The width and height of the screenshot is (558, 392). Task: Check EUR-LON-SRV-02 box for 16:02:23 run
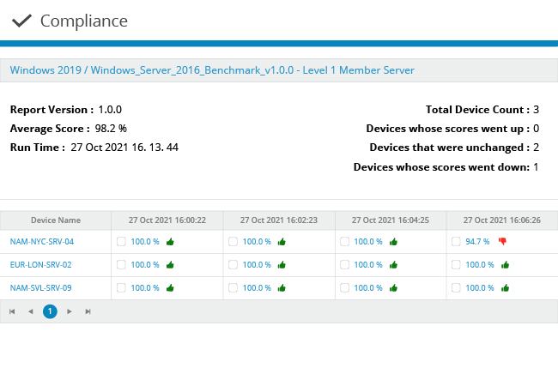pyautogui.click(x=233, y=265)
